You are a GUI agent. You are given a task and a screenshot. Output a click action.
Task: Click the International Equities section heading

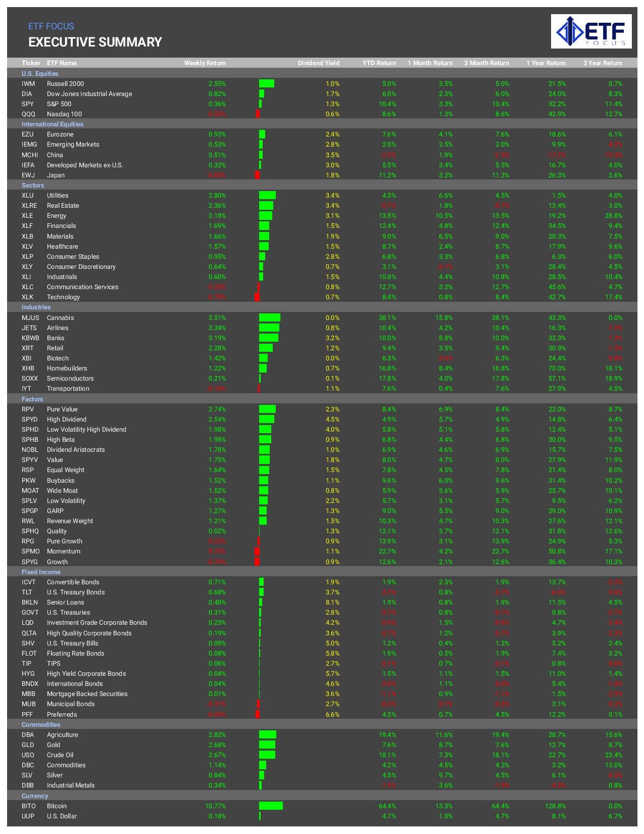[x=53, y=124]
